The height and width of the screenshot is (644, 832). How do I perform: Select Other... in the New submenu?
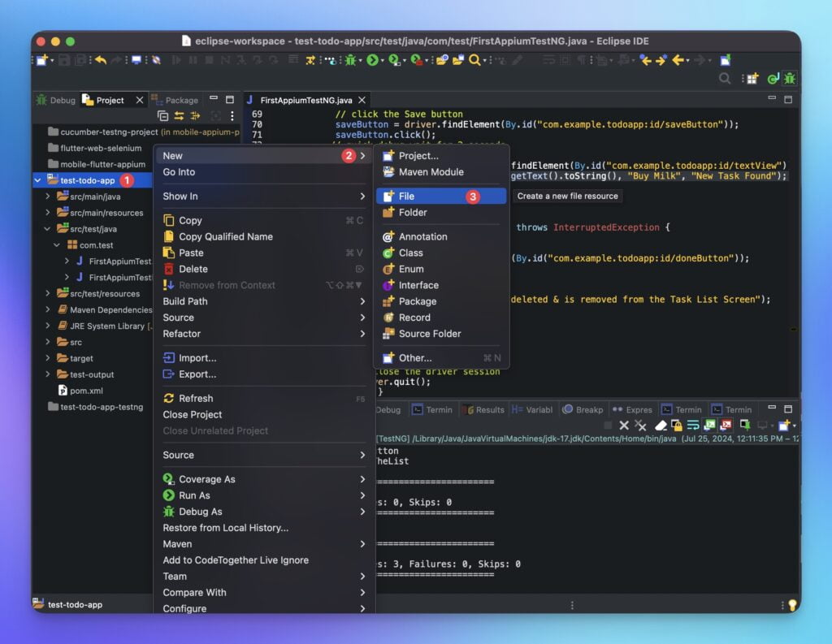[441, 358]
